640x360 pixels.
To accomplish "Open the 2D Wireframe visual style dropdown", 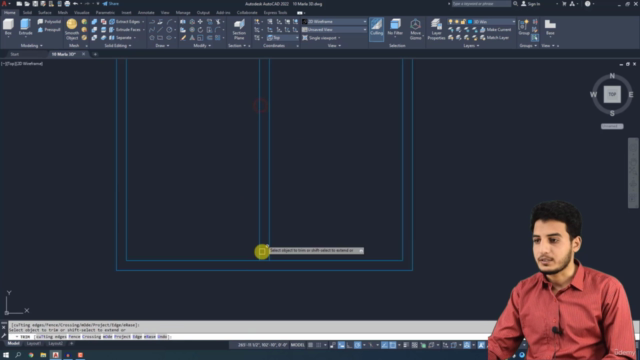I will pos(334,22).
